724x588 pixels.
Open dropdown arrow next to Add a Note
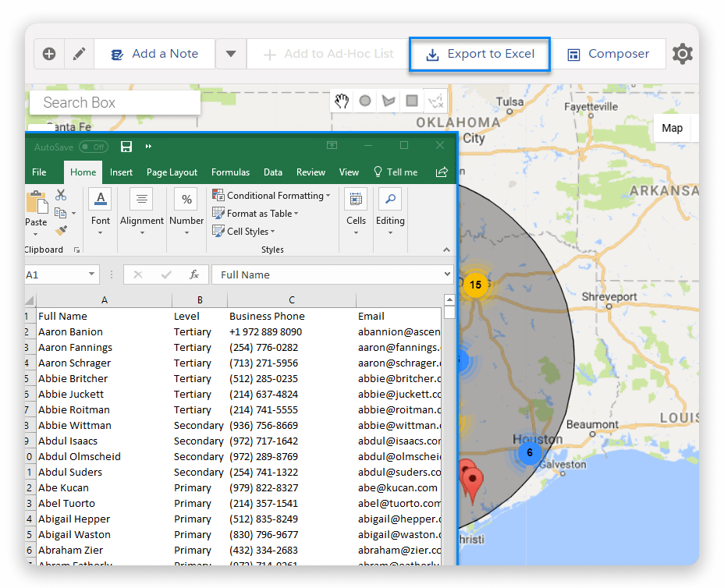click(231, 54)
